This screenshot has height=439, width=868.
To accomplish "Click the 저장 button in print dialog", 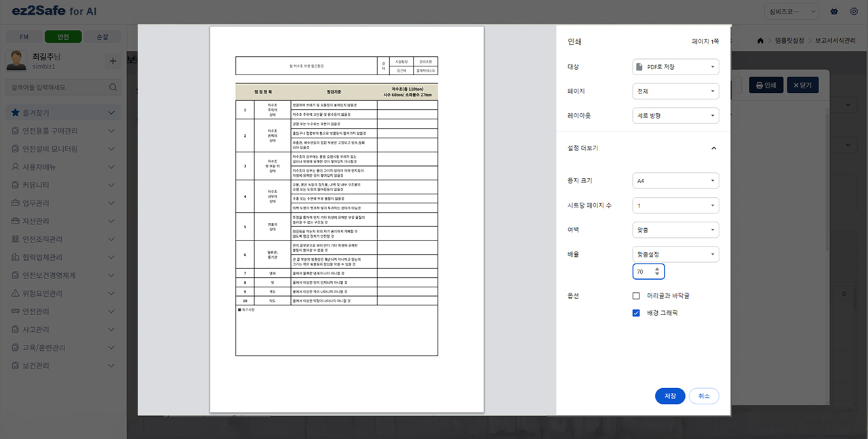I will pos(670,396).
